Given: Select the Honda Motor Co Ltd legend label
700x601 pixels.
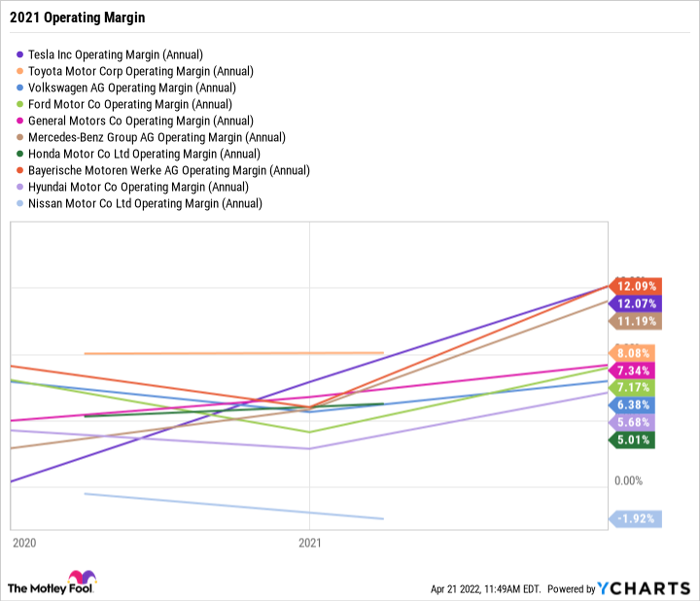Looking at the screenshot, I should click(145, 155).
